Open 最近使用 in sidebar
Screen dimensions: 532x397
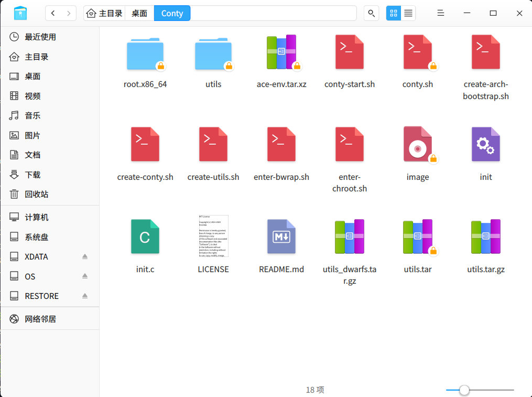tap(50, 37)
